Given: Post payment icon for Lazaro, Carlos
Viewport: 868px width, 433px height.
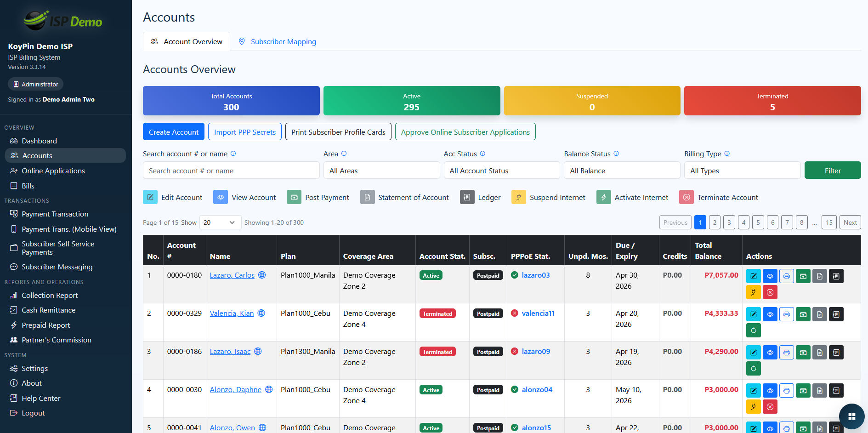Looking at the screenshot, I should click(803, 276).
